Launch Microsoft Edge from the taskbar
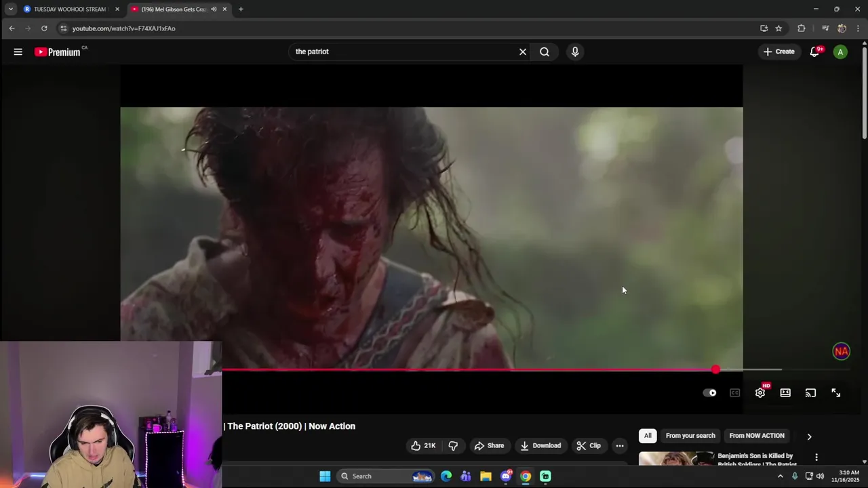Viewport: 868px width, 488px height. click(x=446, y=476)
